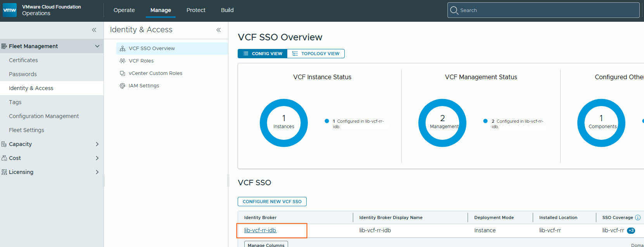Sort by Deployment Mode column header
Image resolution: width=644 pixels, height=247 pixels.
coord(494,217)
